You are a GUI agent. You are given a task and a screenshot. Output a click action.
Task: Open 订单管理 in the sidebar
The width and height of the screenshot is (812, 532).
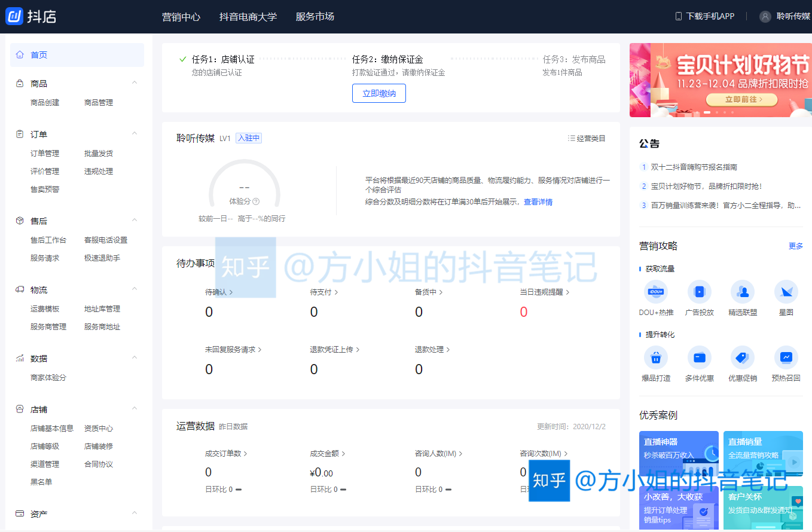[x=45, y=154]
